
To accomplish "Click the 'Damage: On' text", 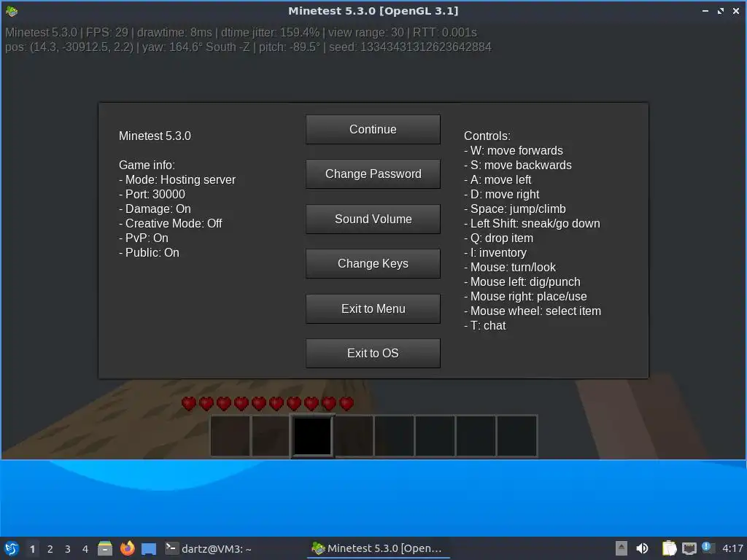I will [155, 209].
